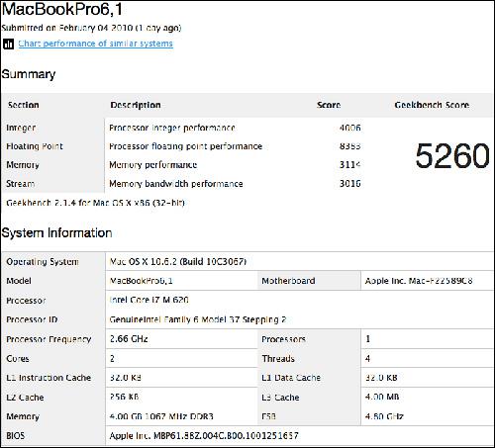Screen dimensions: 495x448
Task: Click the 'Model' label in System Information
Action: click(19, 281)
